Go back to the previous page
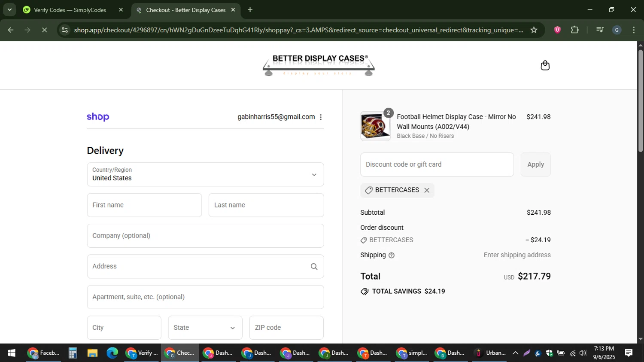Viewport: 644px width, 362px height. pyautogui.click(x=11, y=30)
